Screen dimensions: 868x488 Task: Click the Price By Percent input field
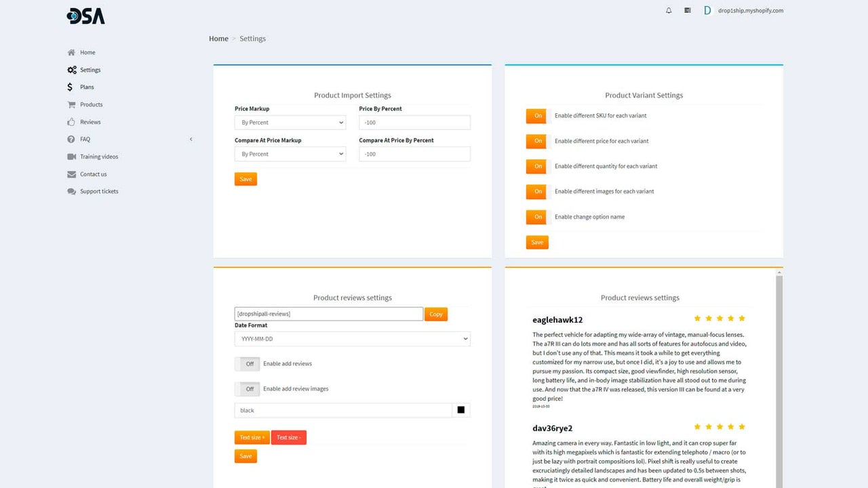[x=414, y=123]
